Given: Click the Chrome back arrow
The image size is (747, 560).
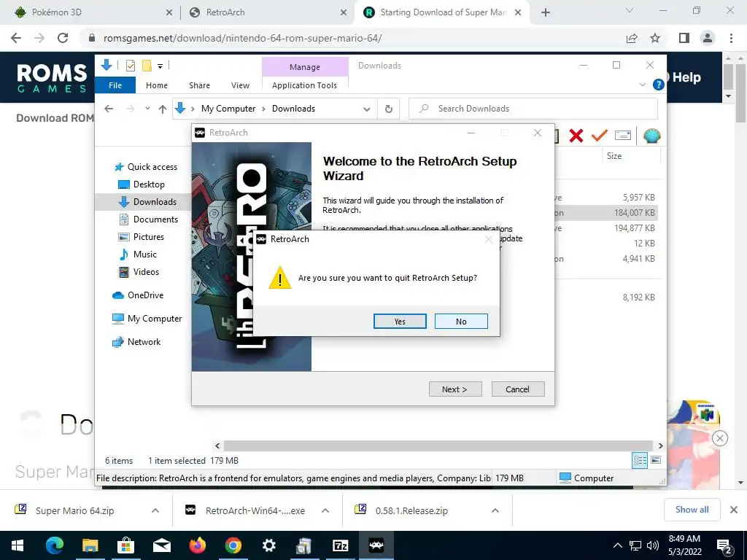Looking at the screenshot, I should click(16, 38).
